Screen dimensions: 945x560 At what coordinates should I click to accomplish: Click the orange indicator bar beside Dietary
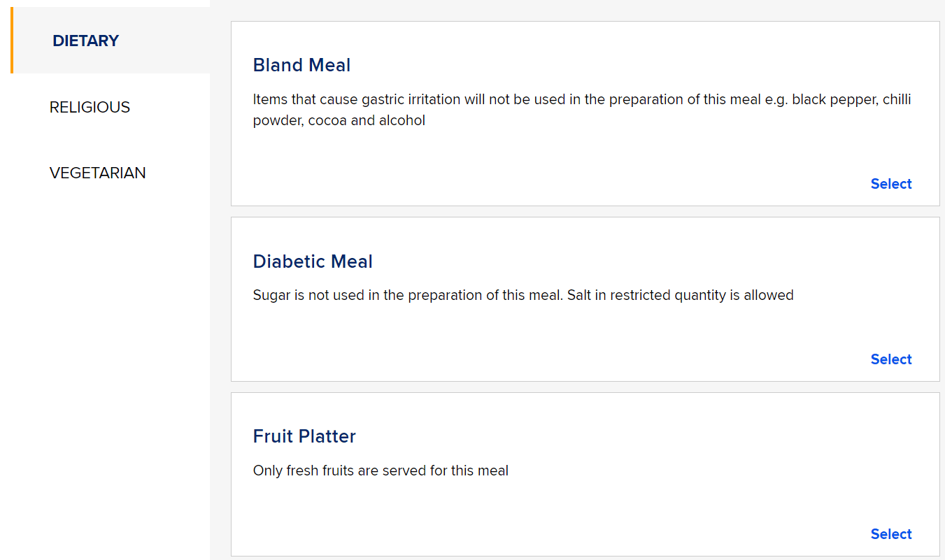(12, 40)
